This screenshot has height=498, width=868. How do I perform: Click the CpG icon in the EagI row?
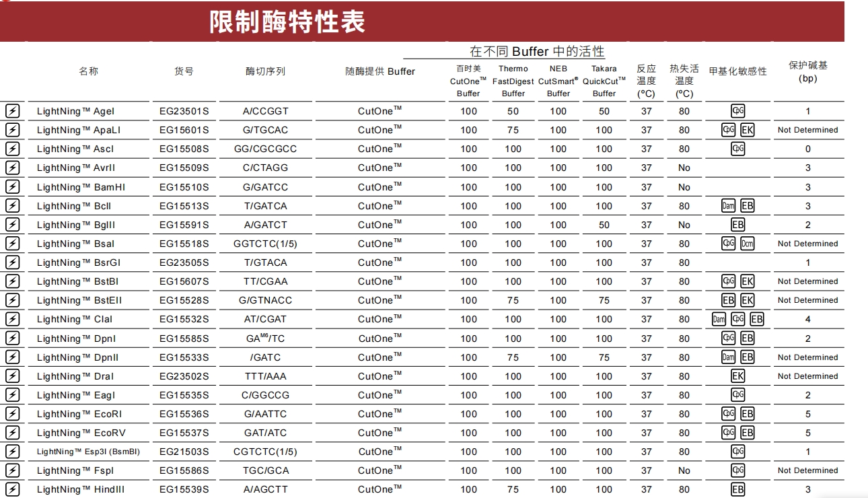tap(738, 395)
